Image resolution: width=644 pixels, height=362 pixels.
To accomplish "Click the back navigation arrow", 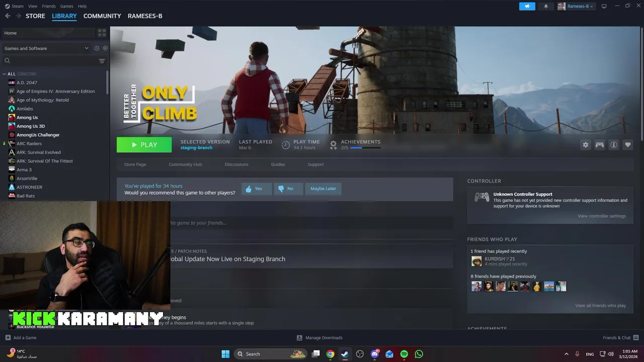I will (8, 16).
